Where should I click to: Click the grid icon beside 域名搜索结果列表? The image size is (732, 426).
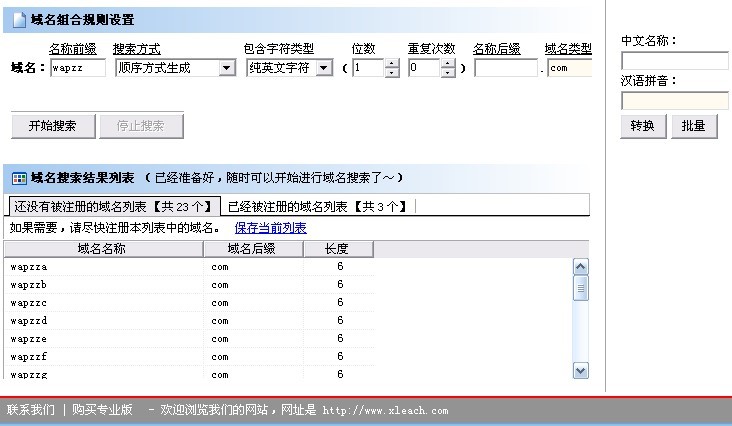[19, 178]
